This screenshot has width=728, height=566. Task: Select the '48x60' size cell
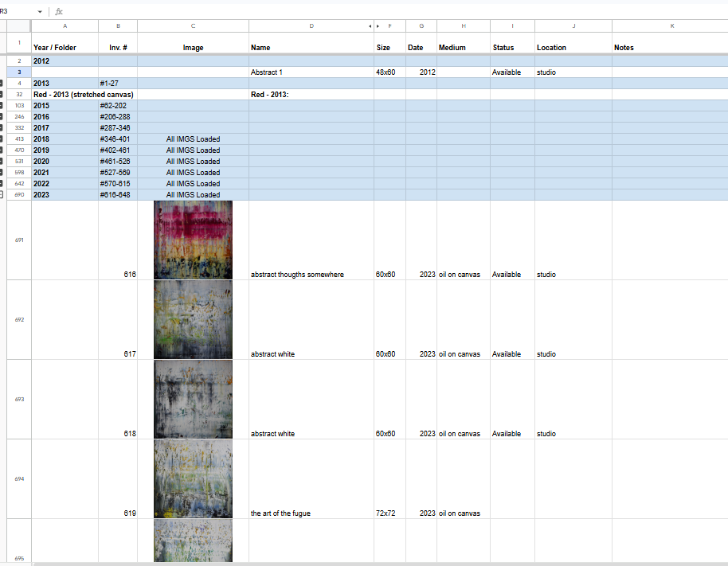390,72
